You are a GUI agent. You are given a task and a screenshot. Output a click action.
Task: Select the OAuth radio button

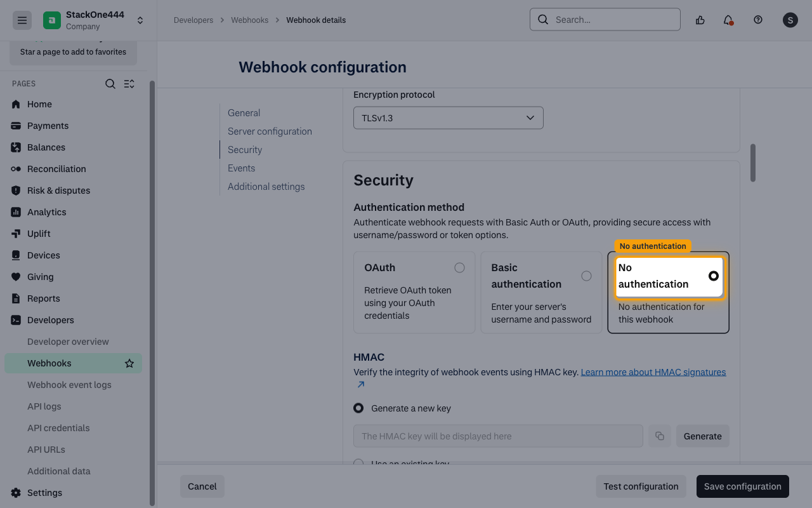[459, 268]
